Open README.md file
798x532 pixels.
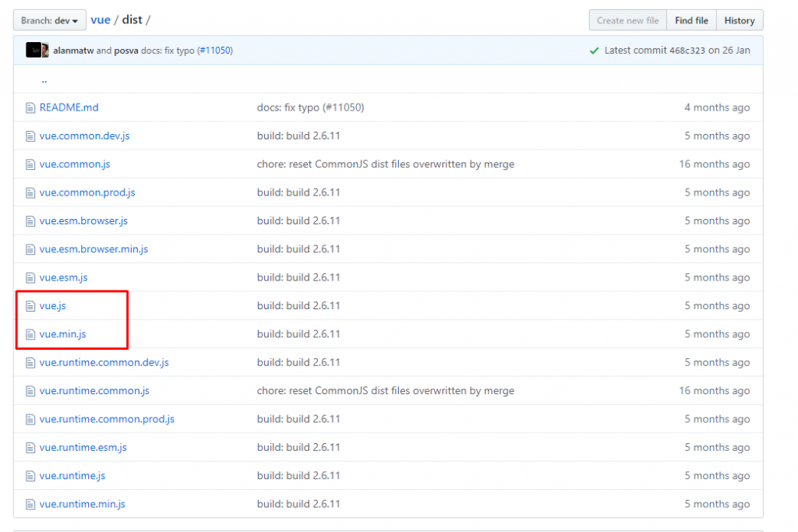coord(69,107)
